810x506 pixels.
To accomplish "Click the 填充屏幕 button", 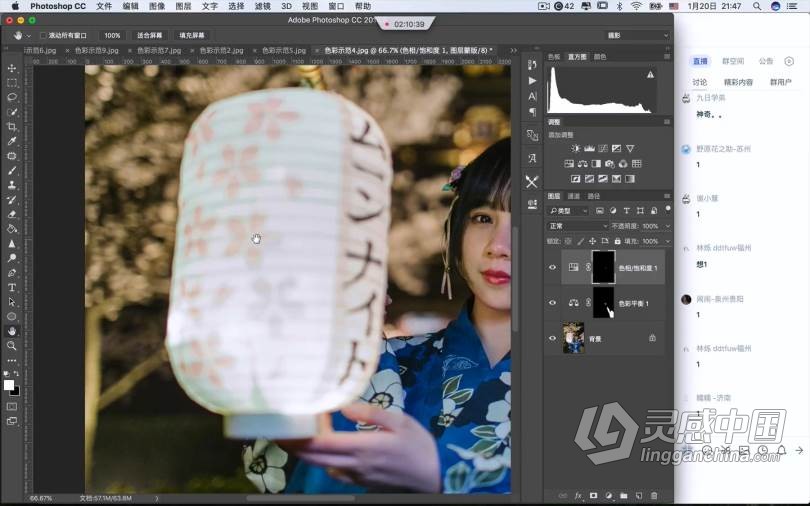I will (192, 36).
